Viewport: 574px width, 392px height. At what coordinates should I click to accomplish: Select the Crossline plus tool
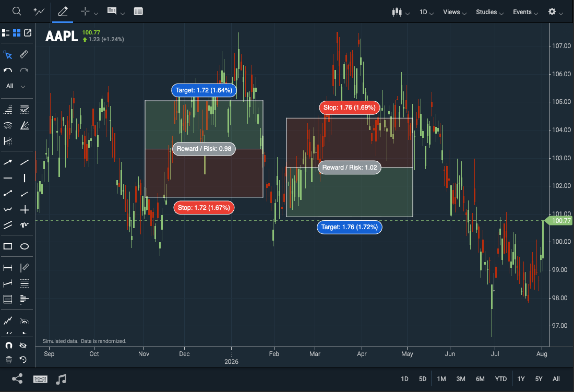[x=24, y=209]
